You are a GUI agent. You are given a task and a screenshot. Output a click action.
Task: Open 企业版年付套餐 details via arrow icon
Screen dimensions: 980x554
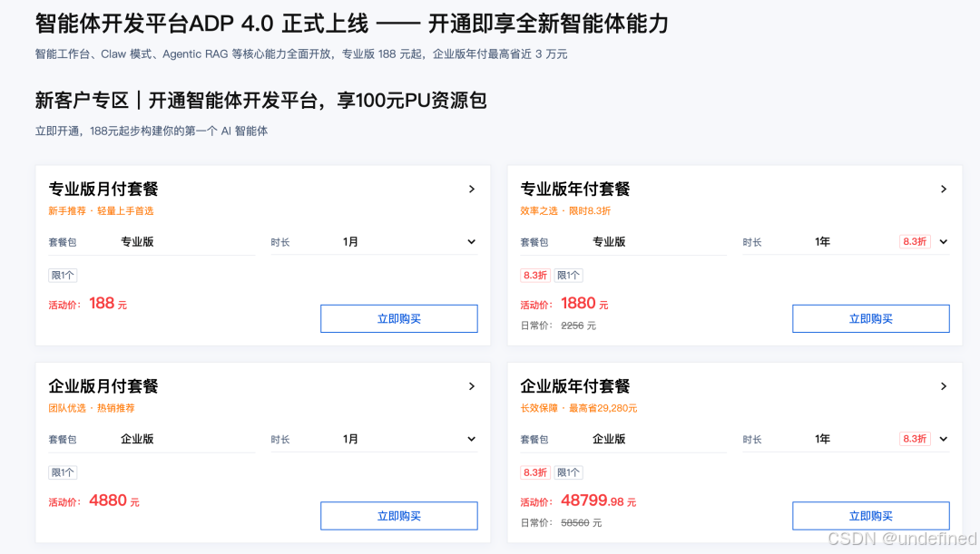click(944, 386)
